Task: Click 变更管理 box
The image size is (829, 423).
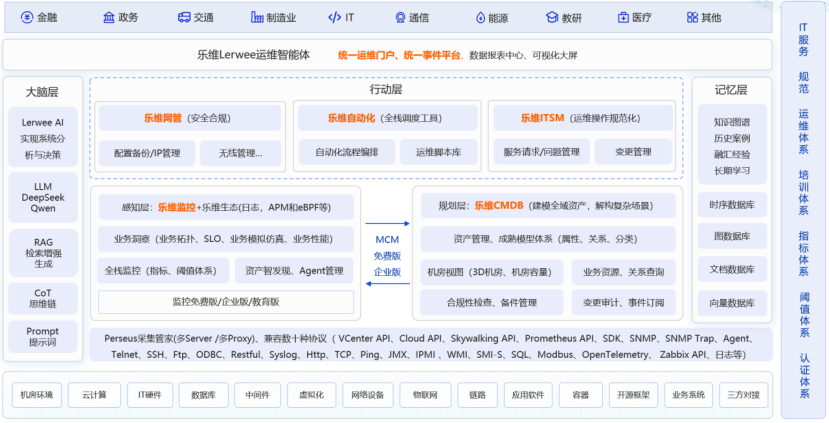Action: click(633, 152)
